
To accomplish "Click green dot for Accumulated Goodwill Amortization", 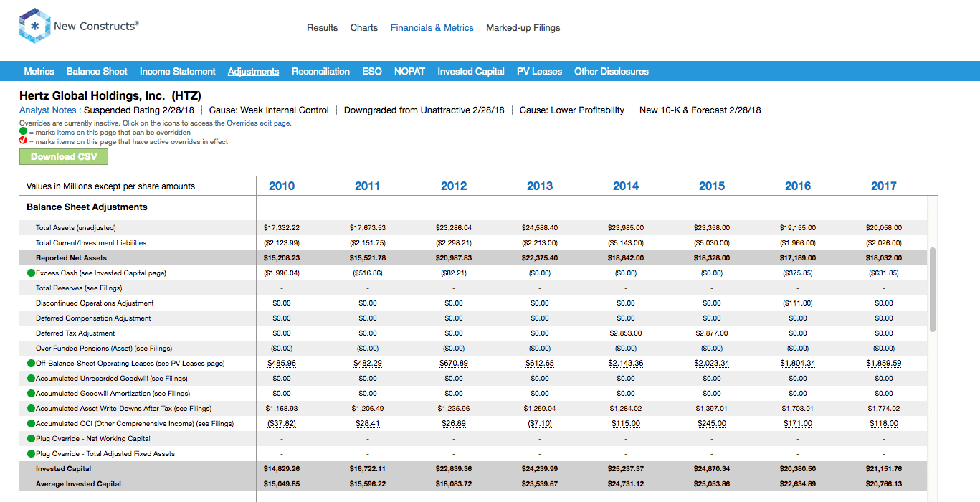I will pyautogui.click(x=31, y=394).
